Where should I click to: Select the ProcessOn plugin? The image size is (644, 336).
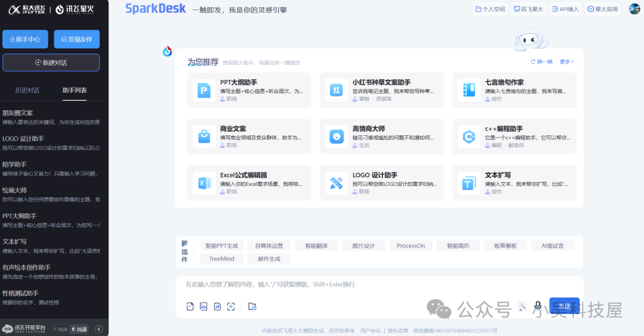point(411,245)
